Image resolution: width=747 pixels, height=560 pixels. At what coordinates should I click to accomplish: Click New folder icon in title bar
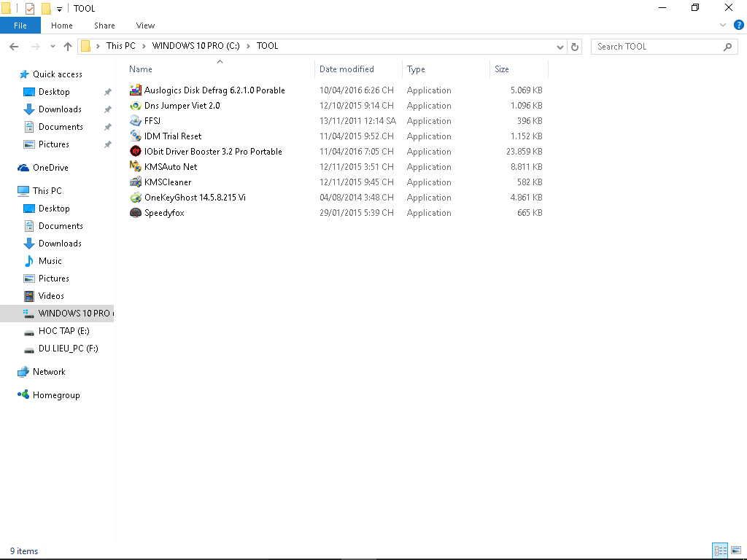(x=46, y=8)
